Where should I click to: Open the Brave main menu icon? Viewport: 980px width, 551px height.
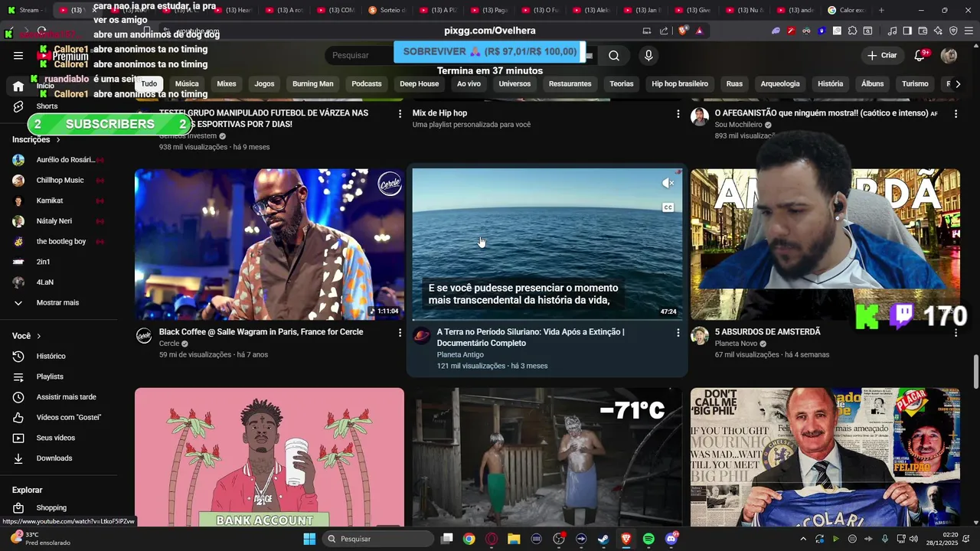coord(969,31)
